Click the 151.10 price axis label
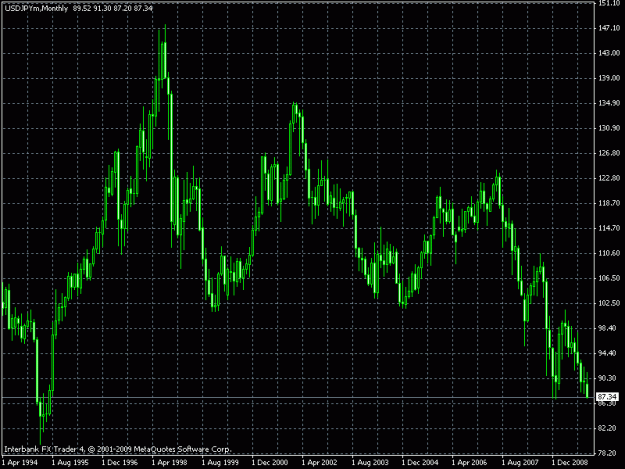 point(609,3)
